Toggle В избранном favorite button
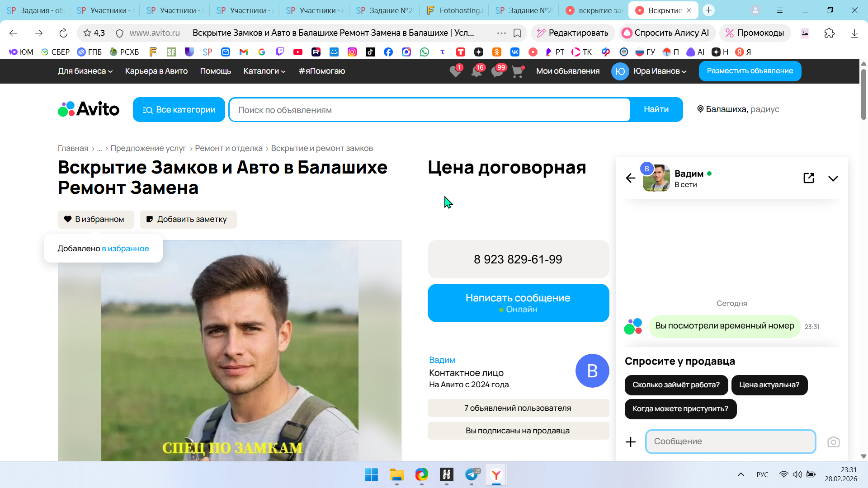The height and width of the screenshot is (488, 868). click(x=96, y=219)
